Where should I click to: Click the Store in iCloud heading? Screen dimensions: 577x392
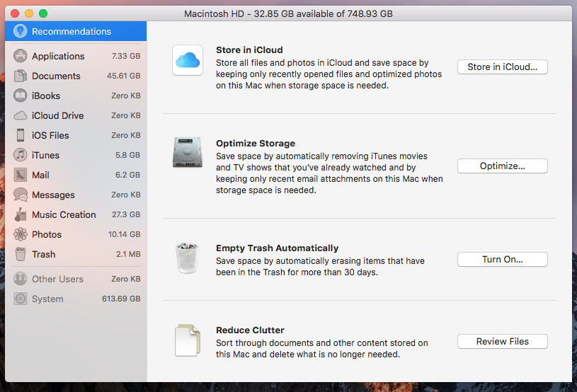point(249,50)
